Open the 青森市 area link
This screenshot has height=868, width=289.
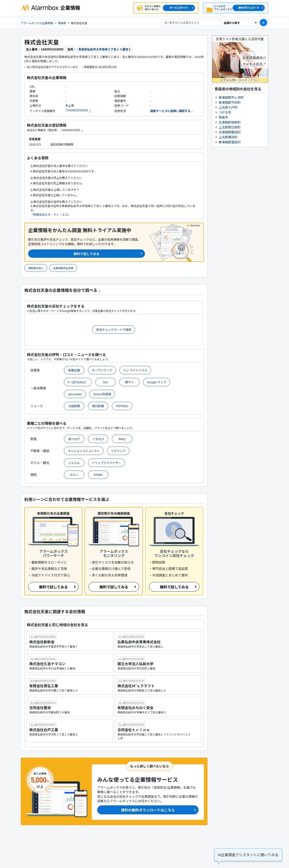point(224,117)
